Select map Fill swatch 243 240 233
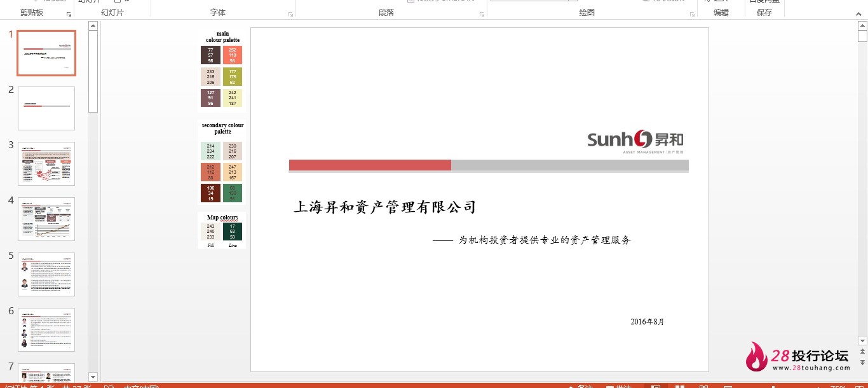The height and width of the screenshot is (388, 868). tap(210, 232)
